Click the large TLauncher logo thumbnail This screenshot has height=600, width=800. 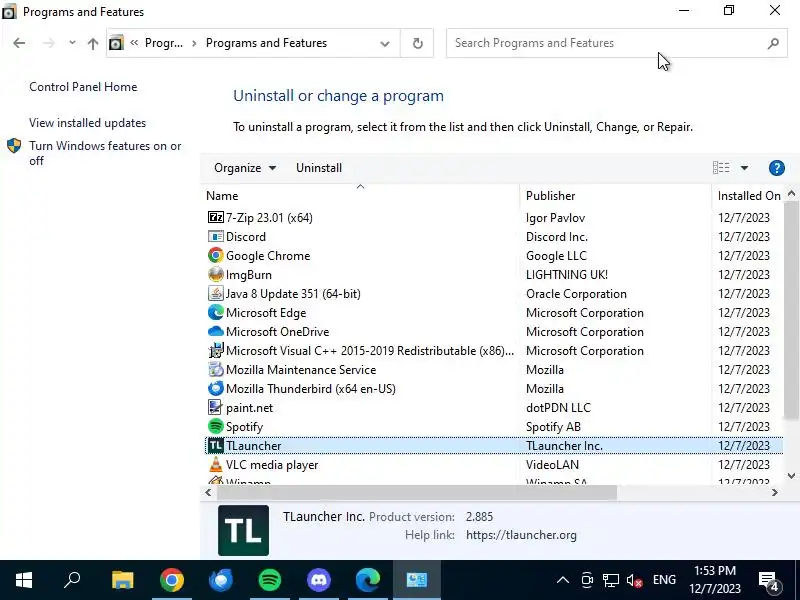pos(243,530)
